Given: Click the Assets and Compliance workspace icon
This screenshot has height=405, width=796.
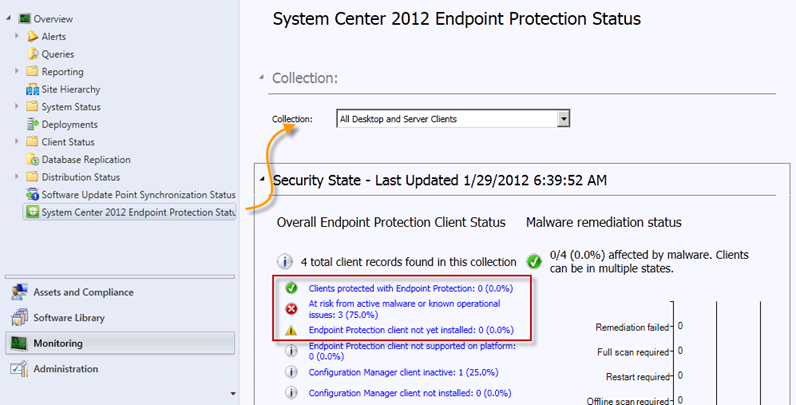Looking at the screenshot, I should coord(19,292).
